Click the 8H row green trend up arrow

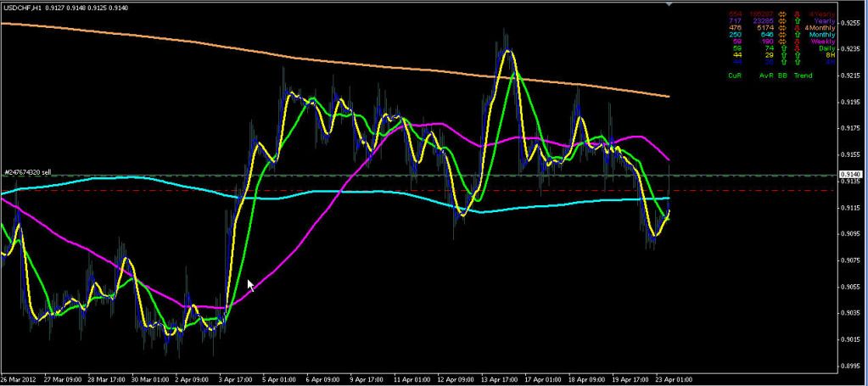pyautogui.click(x=797, y=55)
